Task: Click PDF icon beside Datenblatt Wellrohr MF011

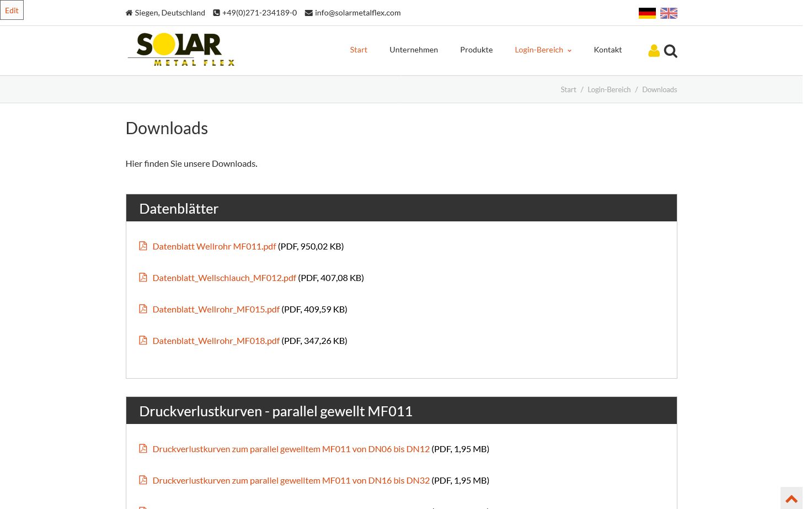Action: coord(143,246)
